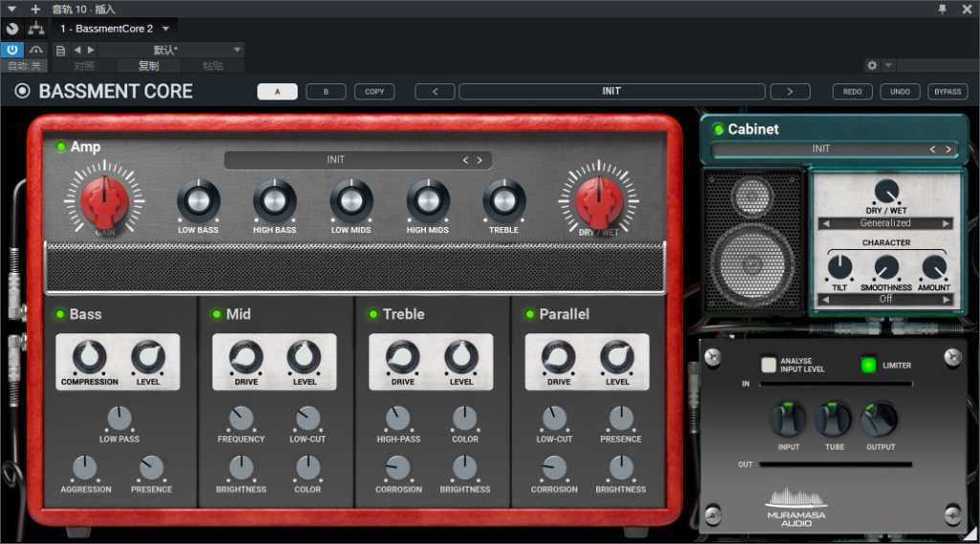Click the Treble Corrosion knob

pos(398,468)
